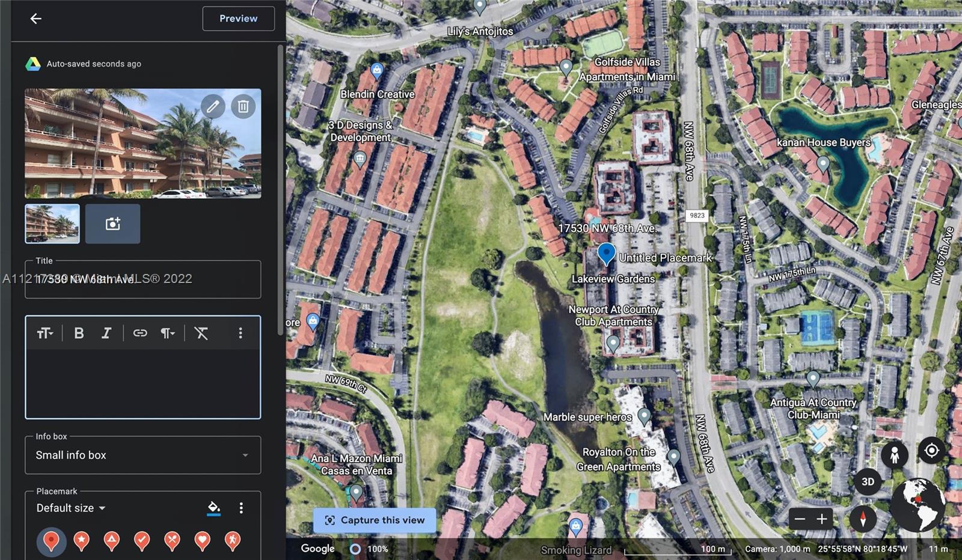Image resolution: width=962 pixels, height=560 pixels.
Task: Toggle bold formatting
Action: pos(79,333)
